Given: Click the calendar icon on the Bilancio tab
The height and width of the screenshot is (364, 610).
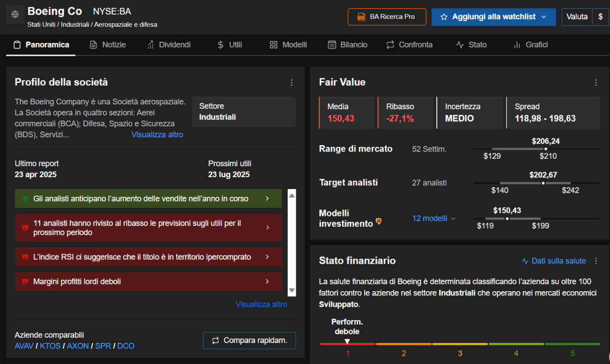Looking at the screenshot, I should (332, 45).
